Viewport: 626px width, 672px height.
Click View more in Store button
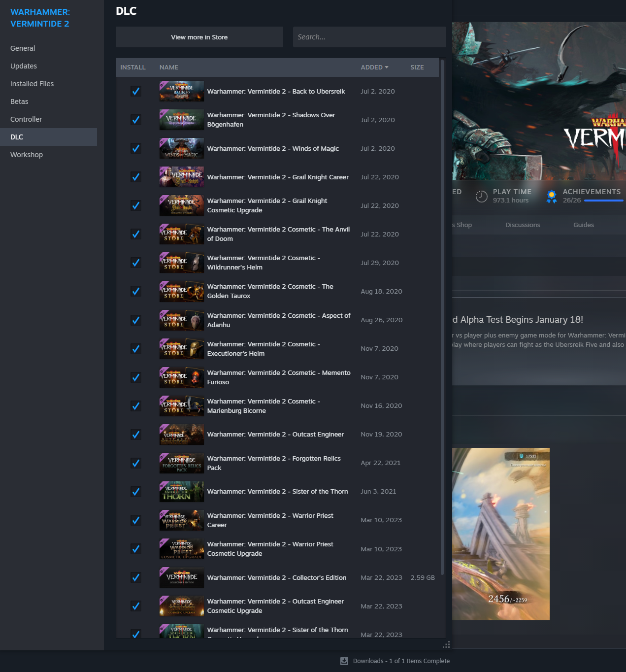coord(199,37)
